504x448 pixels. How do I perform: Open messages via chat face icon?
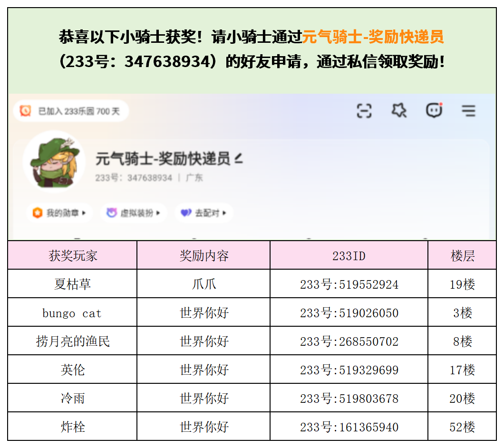pos(434,111)
